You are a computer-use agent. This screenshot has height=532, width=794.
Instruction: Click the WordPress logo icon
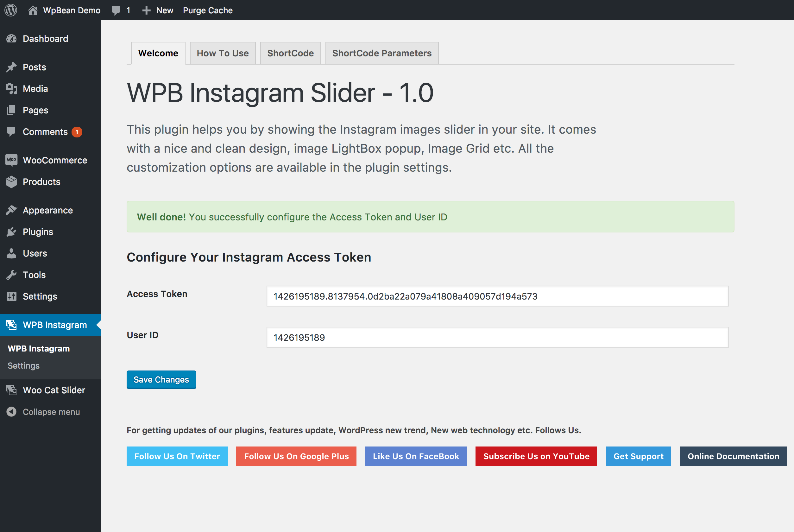tap(11, 10)
